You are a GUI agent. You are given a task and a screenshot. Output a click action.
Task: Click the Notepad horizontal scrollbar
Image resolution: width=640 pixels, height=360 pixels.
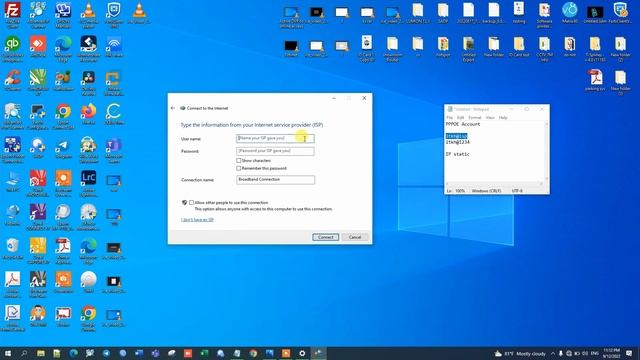(x=494, y=184)
